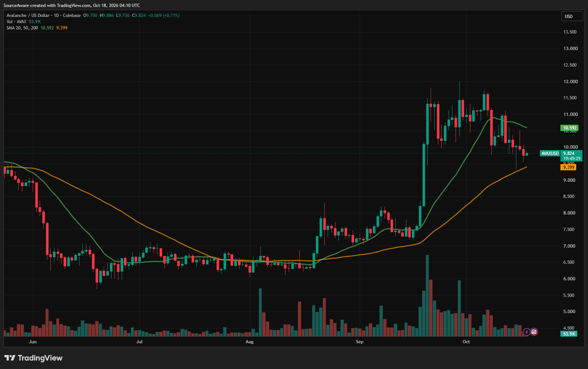Click the US flag economic event icon
Image resolution: width=588 pixels, height=369 pixels.
[534, 332]
